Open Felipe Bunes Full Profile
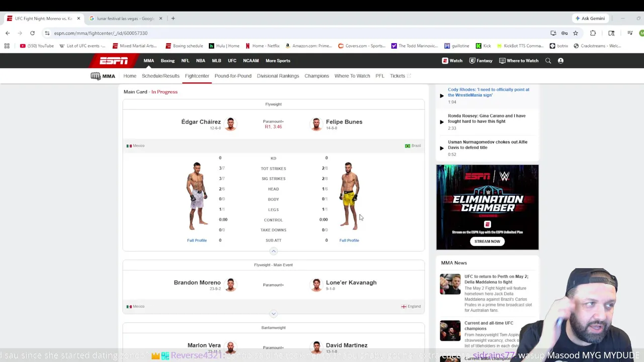 click(349, 240)
